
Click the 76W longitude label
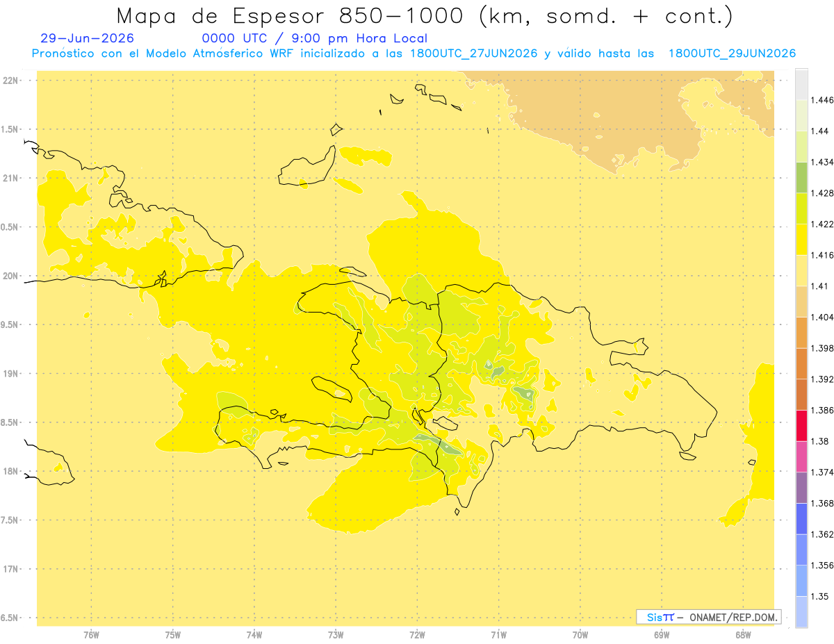[91, 635]
